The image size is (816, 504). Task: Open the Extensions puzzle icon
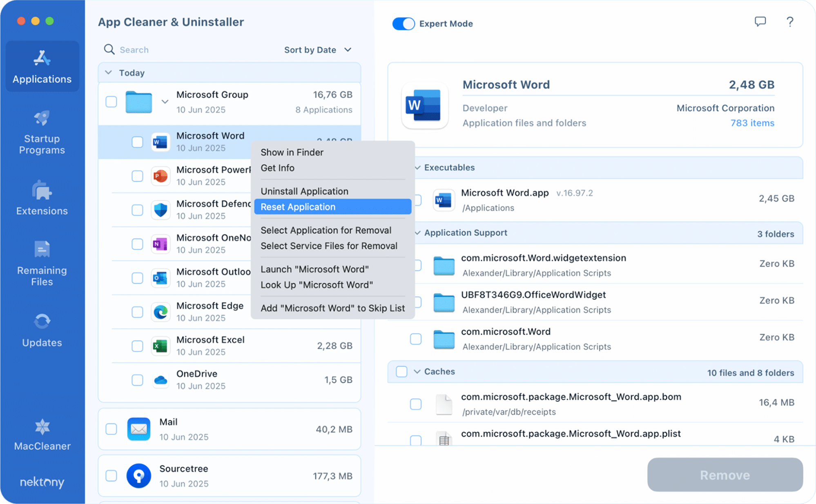point(42,190)
